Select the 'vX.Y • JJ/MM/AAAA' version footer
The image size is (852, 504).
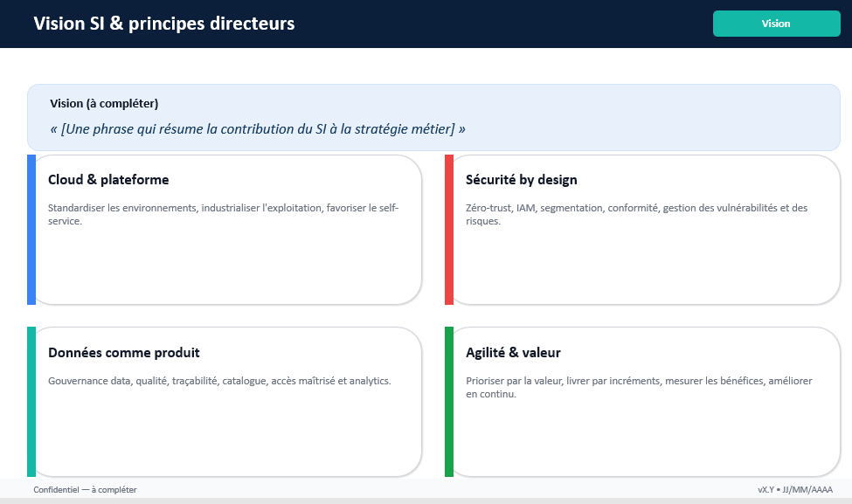point(795,490)
